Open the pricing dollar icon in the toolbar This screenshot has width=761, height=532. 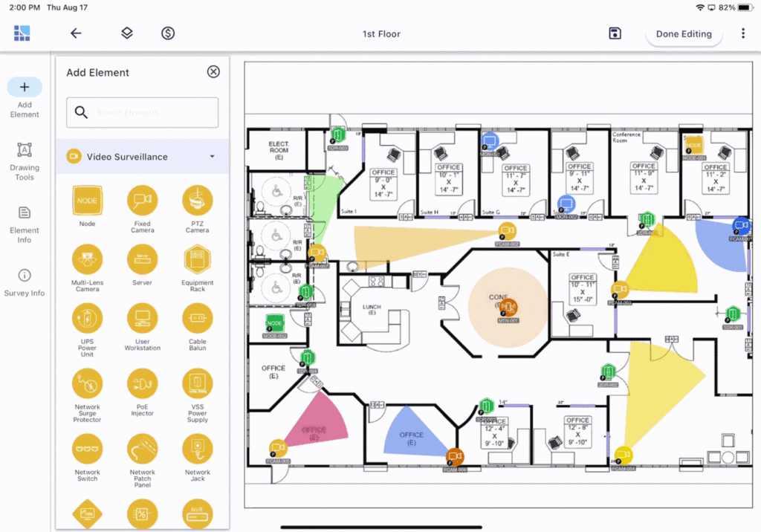167,33
